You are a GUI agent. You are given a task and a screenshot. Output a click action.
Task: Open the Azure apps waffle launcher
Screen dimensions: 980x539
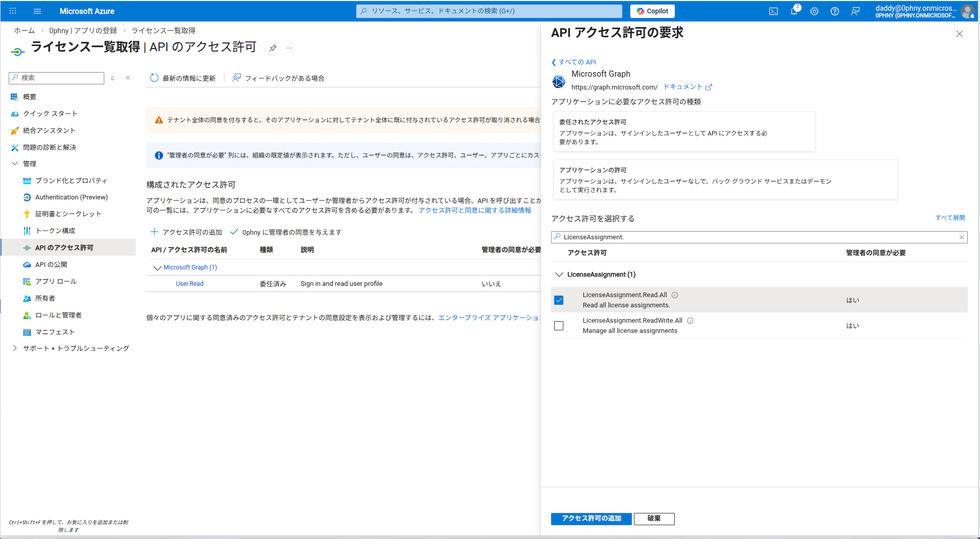click(13, 11)
